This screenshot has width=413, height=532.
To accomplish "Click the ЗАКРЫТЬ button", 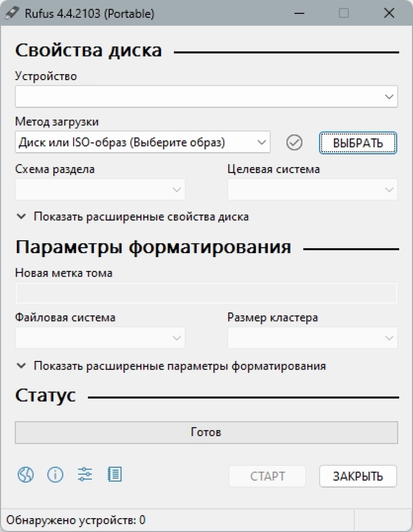I will pos(358,476).
